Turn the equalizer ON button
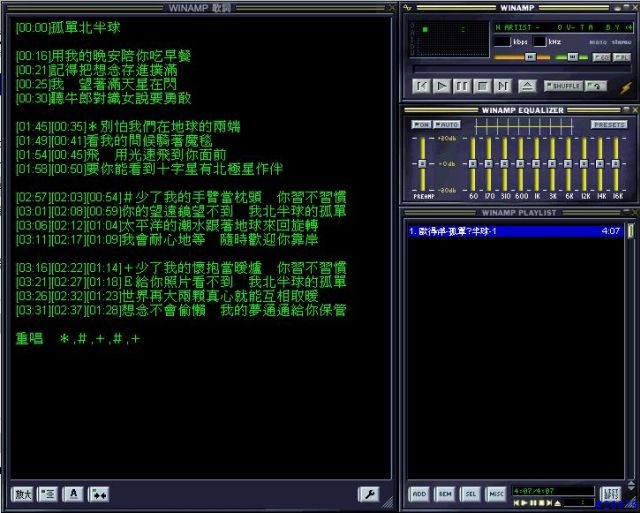This screenshot has width=640, height=513. click(x=421, y=124)
